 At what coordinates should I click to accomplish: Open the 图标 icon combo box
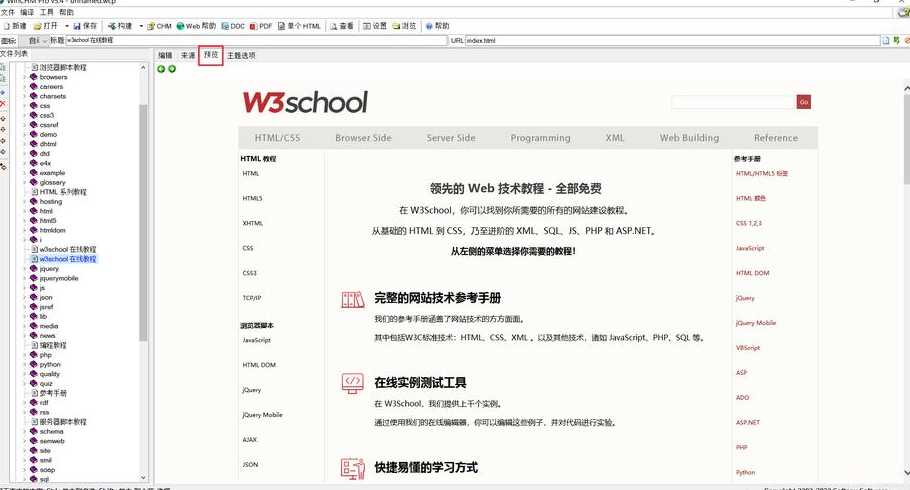(34, 41)
